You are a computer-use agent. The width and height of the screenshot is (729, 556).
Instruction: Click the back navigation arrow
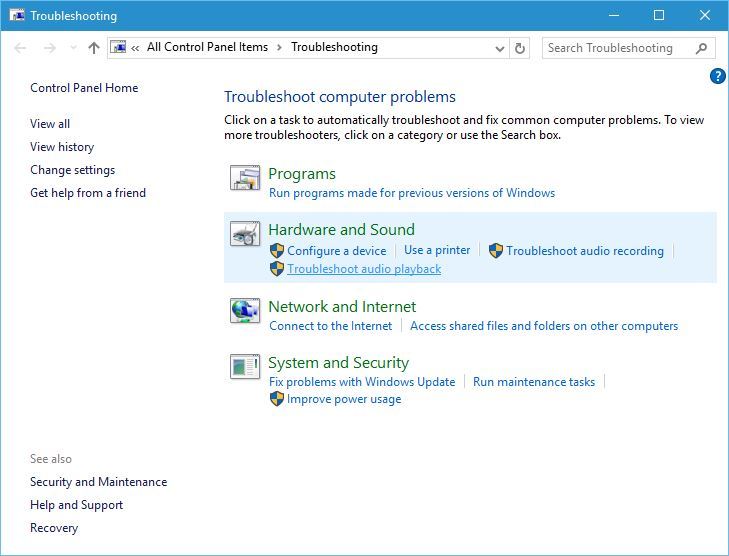20,47
